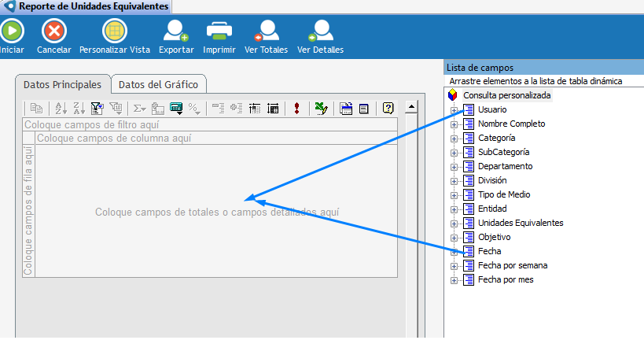Open Personalizar Vista grid icon
This screenshot has width=644, height=340.
click(x=115, y=31)
